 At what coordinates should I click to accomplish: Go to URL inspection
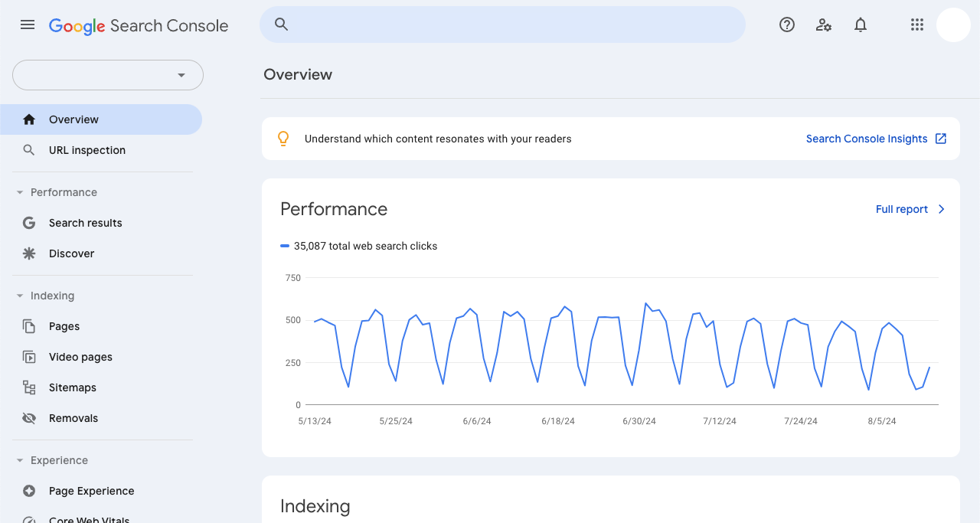pos(101,150)
